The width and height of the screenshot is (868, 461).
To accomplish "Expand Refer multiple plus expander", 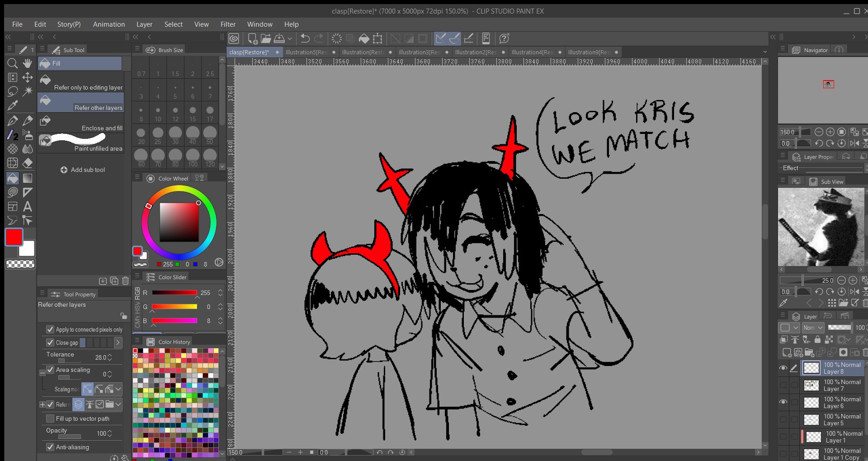I will [42, 404].
